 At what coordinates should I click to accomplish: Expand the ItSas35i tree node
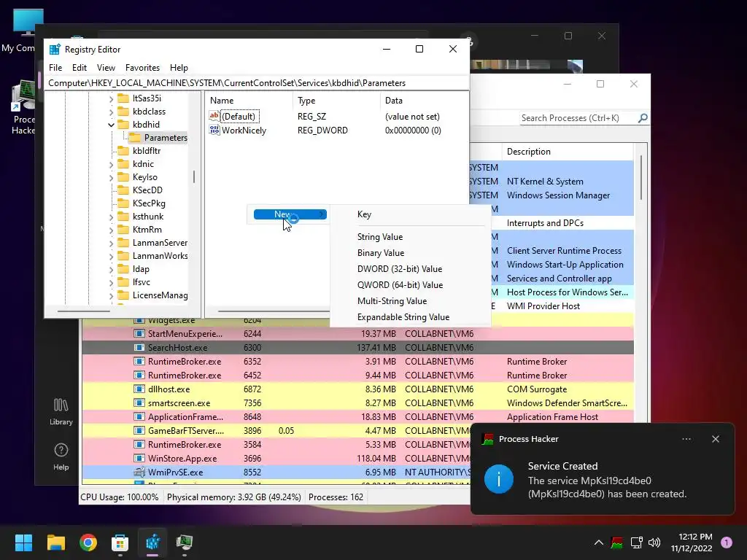(111, 98)
